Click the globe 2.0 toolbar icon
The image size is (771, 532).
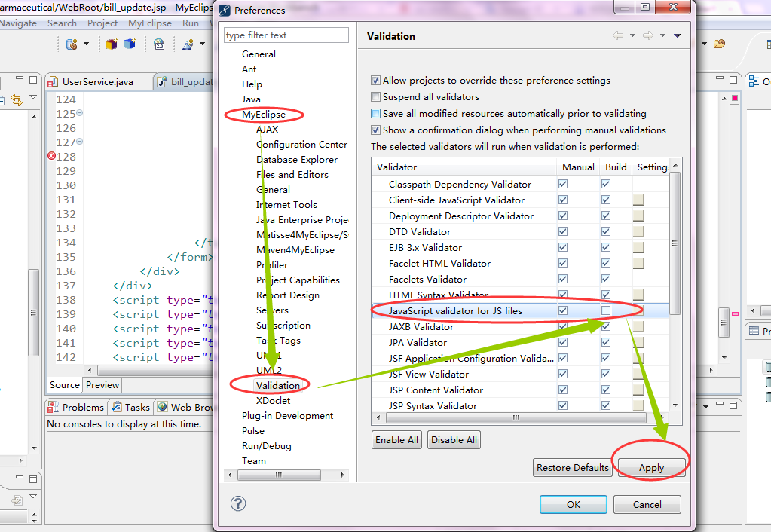tap(159, 44)
